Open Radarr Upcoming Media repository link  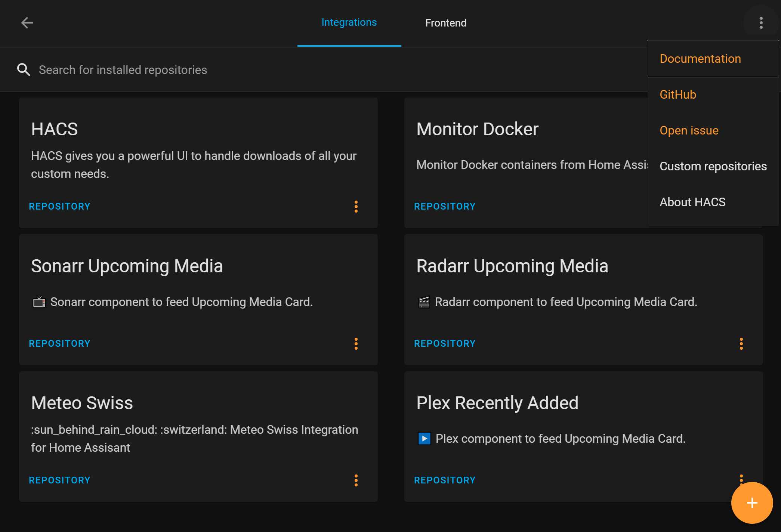[x=445, y=344]
